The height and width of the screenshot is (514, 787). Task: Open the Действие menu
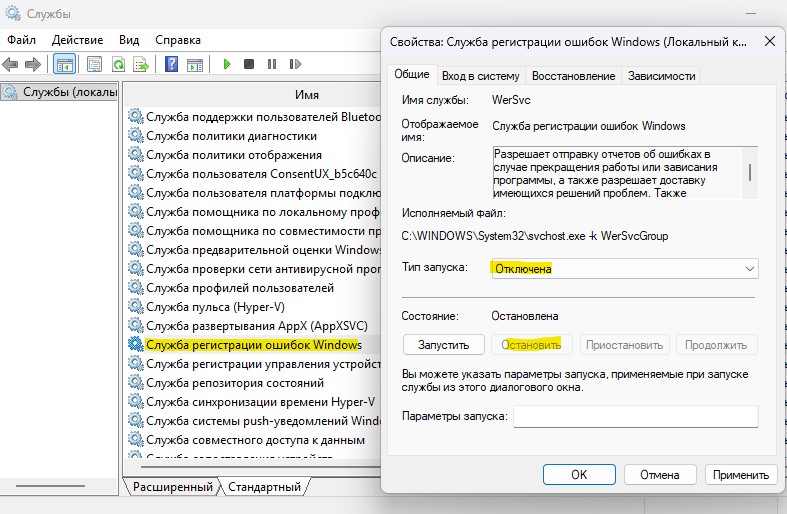[77, 39]
